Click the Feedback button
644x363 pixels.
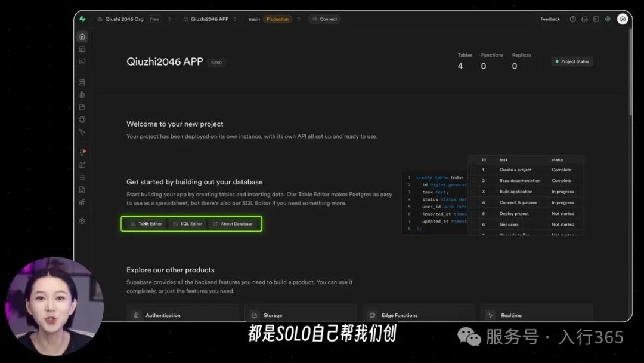[550, 19]
